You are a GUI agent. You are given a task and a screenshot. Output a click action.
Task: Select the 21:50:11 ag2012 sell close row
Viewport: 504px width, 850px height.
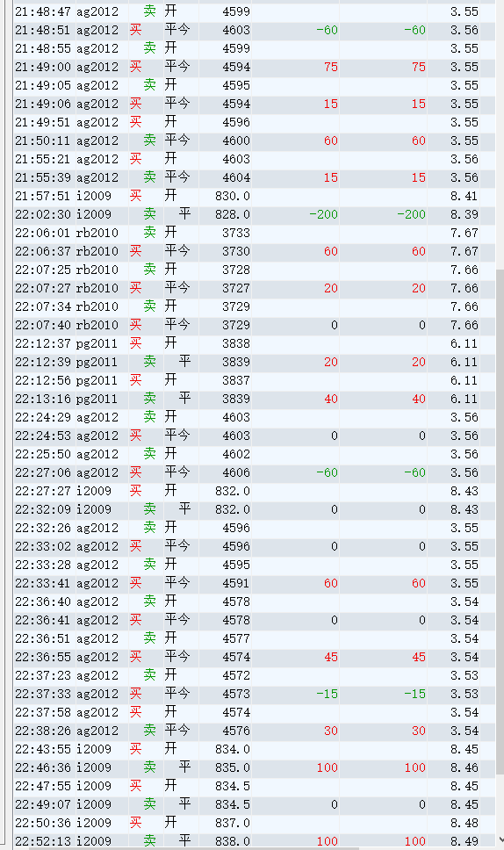[x=255, y=140]
